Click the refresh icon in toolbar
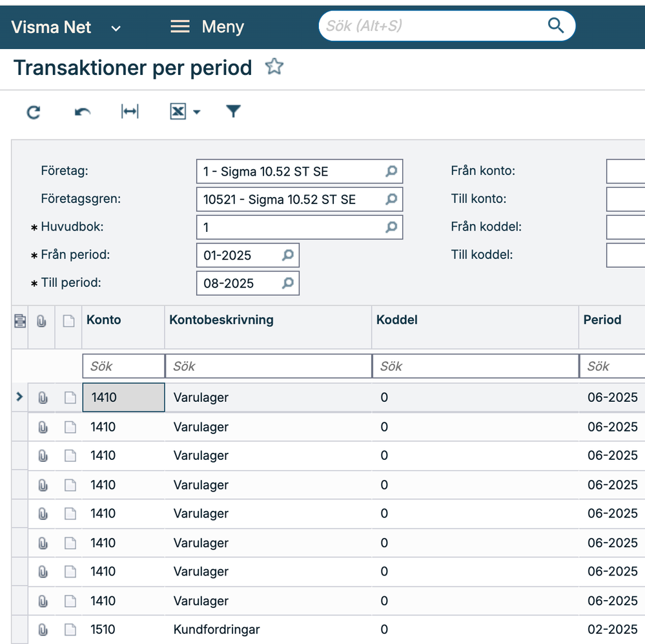The image size is (645, 644). point(34,112)
